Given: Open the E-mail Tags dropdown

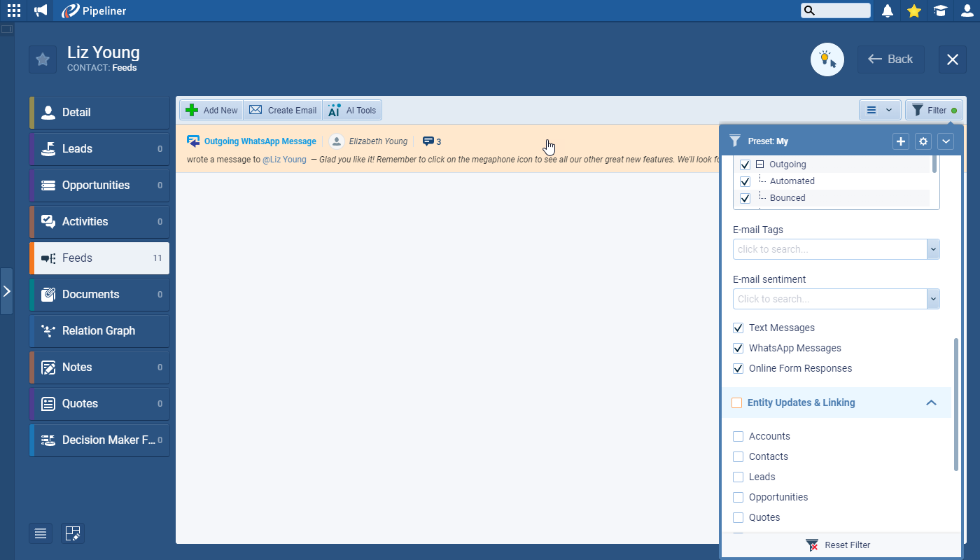Looking at the screenshot, I should (932, 249).
